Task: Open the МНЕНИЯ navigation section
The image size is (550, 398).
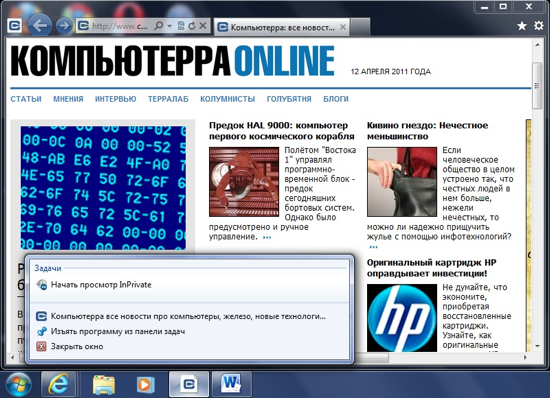Action: point(68,99)
